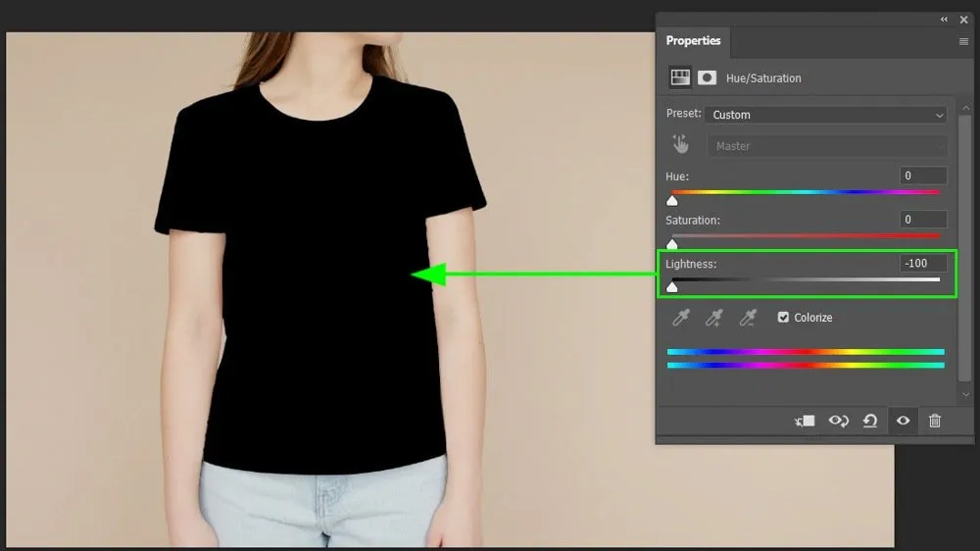Click the Saturation value field
Image resolution: width=980 pixels, height=551 pixels.
[x=923, y=220]
